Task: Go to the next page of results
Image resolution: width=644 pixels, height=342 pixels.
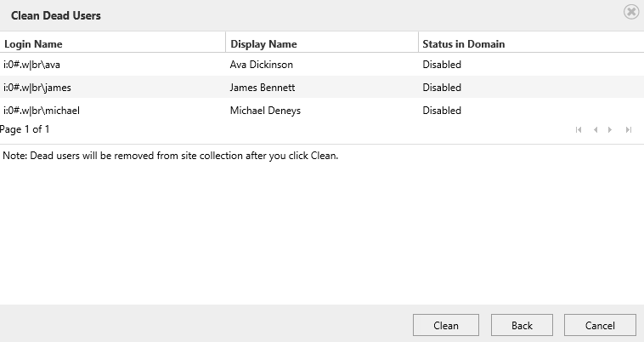Action: (x=610, y=129)
